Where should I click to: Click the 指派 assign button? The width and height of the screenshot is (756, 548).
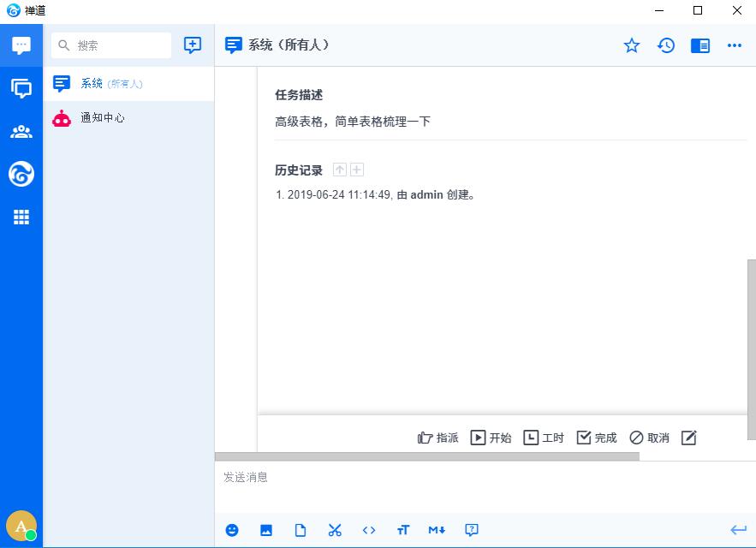pyautogui.click(x=438, y=438)
